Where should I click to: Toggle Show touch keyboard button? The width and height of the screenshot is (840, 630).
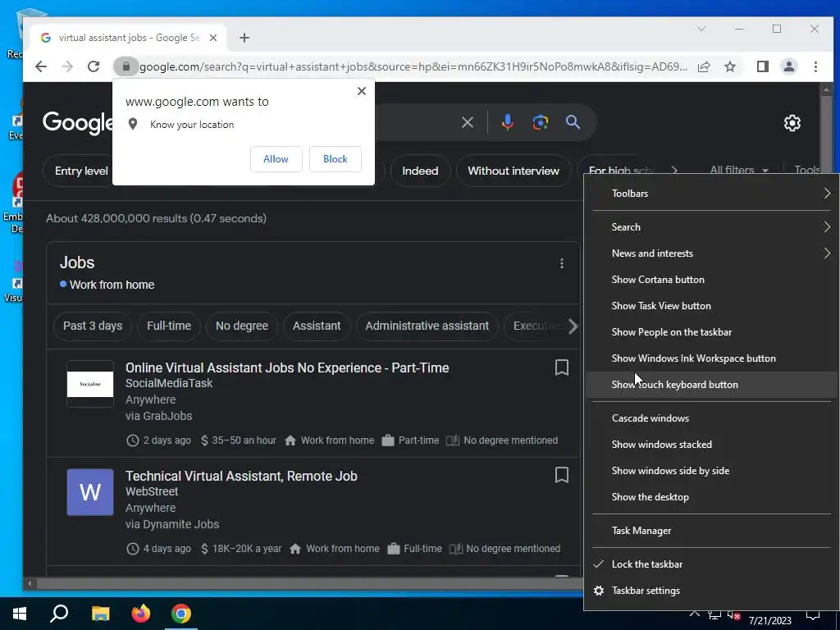click(x=711, y=385)
